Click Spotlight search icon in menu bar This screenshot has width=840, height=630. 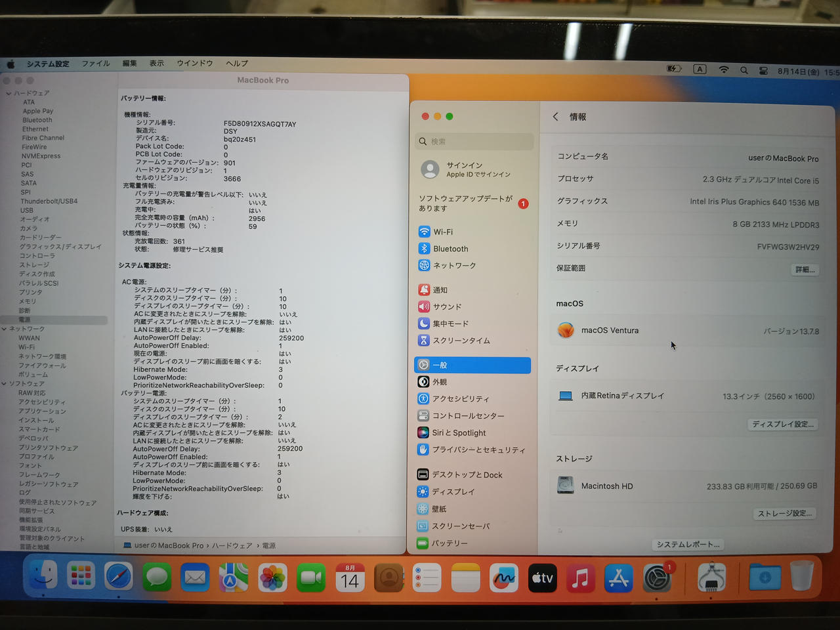(744, 70)
